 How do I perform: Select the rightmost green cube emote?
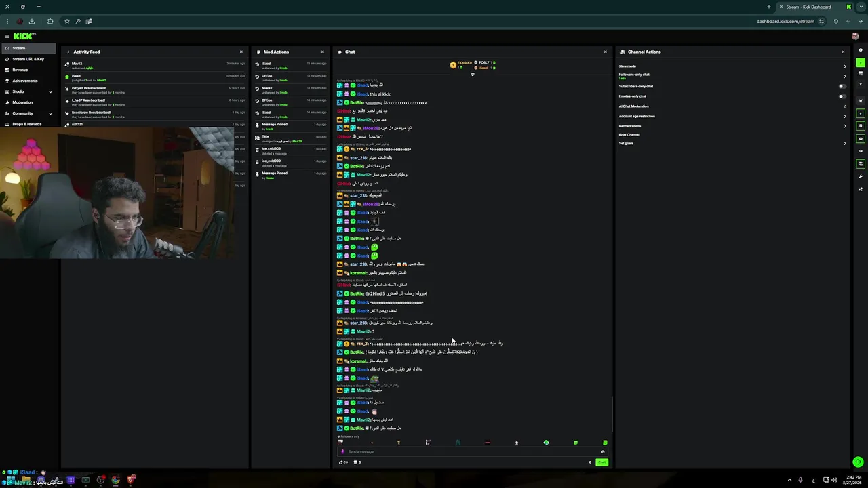tap(605, 443)
